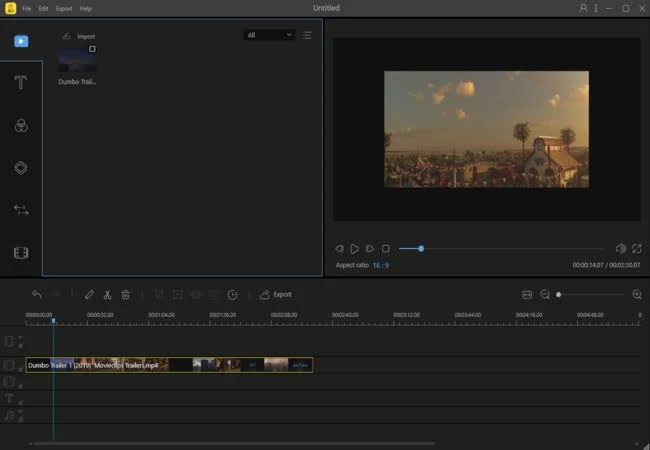Image resolution: width=650 pixels, height=450 pixels.
Task: Click the 00:01:04.00 ruler mark
Action: point(161,315)
